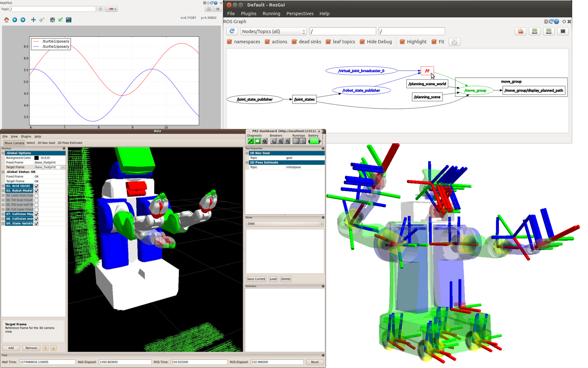This screenshot has width=588, height=368.
Task: Click Save Current in Views panel
Action: pos(256,279)
